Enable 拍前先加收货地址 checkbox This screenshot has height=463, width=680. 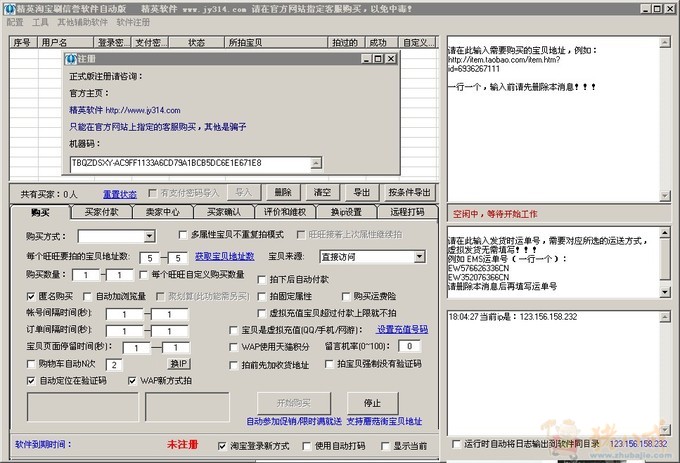pyautogui.click(x=233, y=365)
